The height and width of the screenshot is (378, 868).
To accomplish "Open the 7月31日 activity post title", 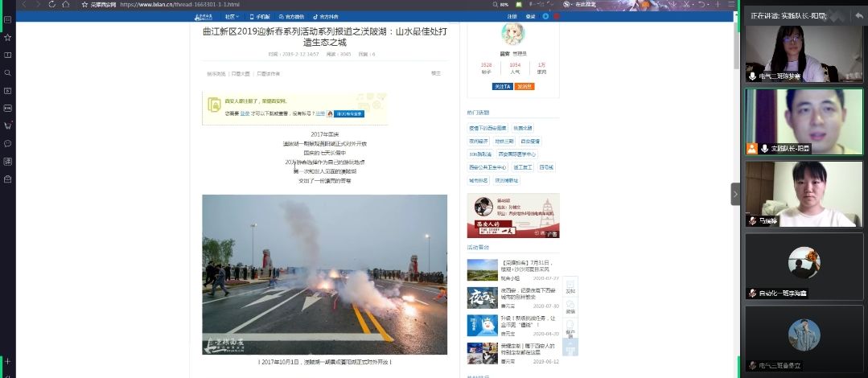I will tap(526, 265).
